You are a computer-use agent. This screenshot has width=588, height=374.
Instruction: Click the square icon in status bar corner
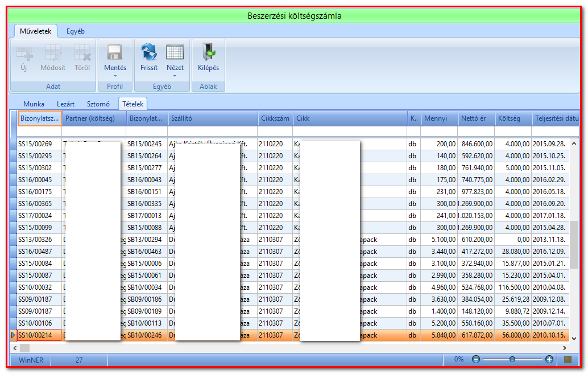pyautogui.click(x=568, y=359)
